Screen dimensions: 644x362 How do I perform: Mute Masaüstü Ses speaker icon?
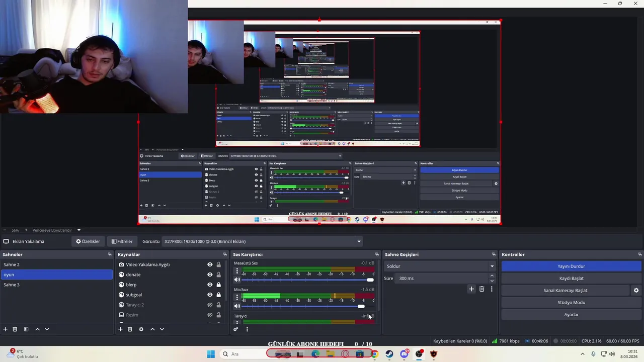237,280
